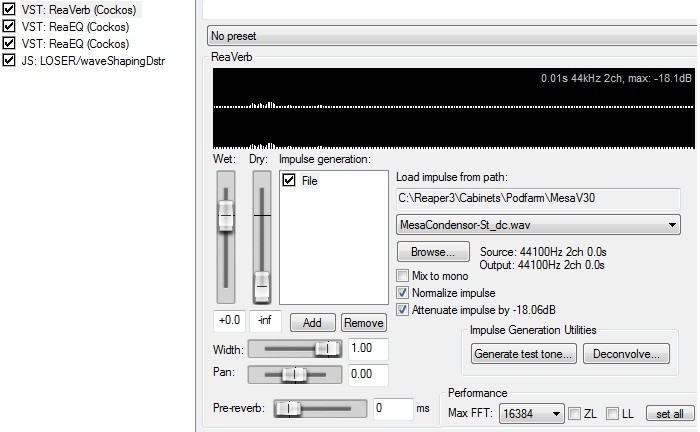The image size is (700, 432).
Task: Click the Pre-reverb ms value field
Action: (393, 408)
